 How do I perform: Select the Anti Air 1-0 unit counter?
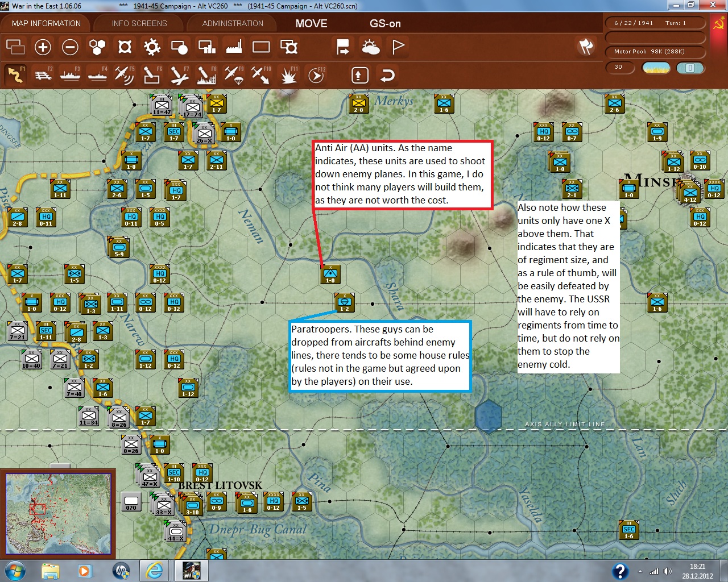(330, 275)
